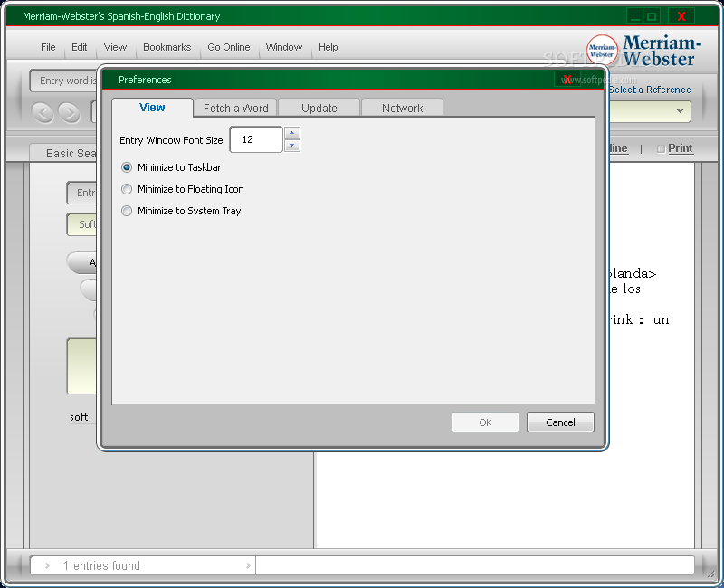Image resolution: width=724 pixels, height=588 pixels.
Task: Open the Update tab
Action: (x=319, y=108)
